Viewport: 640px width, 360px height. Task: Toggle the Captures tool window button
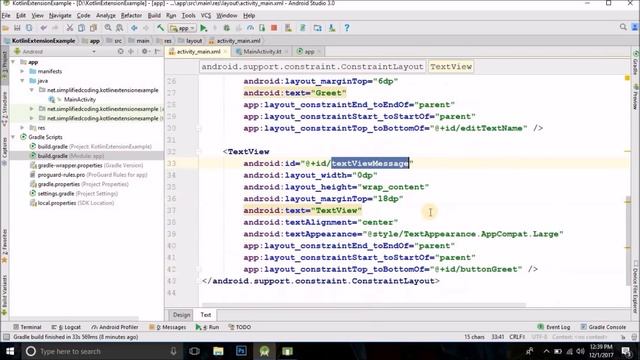pyautogui.click(x=4, y=150)
